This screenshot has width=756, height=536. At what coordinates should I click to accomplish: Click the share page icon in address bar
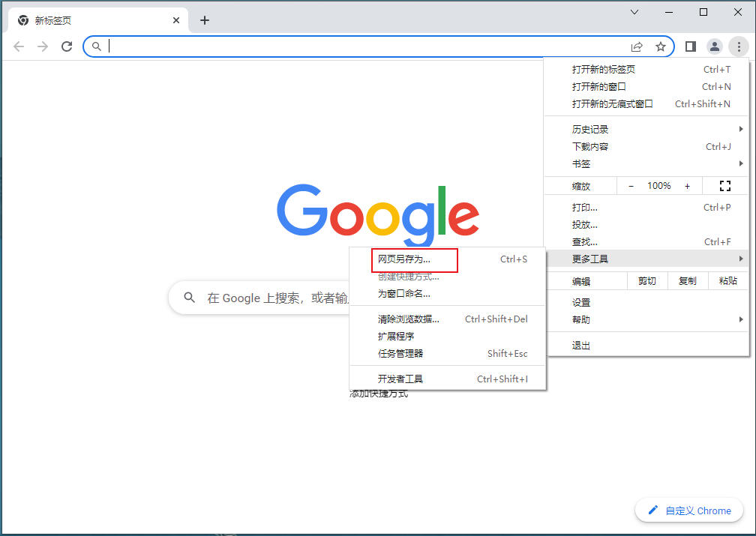(x=637, y=46)
